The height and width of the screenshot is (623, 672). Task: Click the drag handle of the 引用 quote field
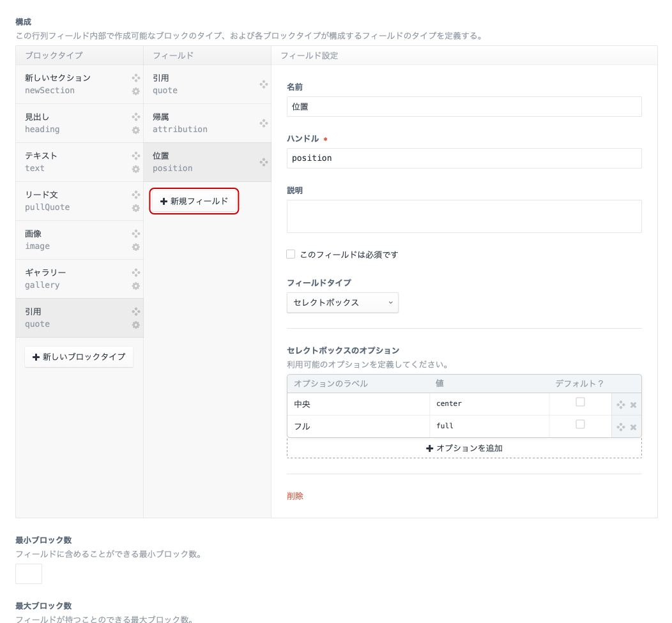(264, 84)
